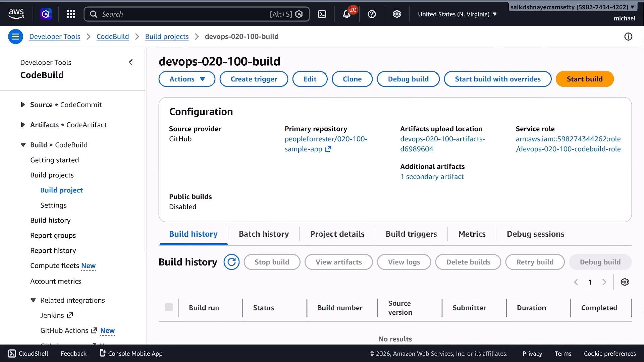Click the Create trigger button
The height and width of the screenshot is (362, 644).
click(x=254, y=79)
